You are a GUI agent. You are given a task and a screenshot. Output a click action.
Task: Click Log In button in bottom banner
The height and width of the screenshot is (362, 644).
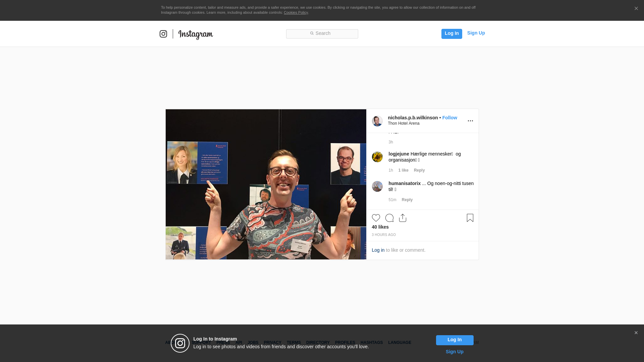click(x=455, y=340)
